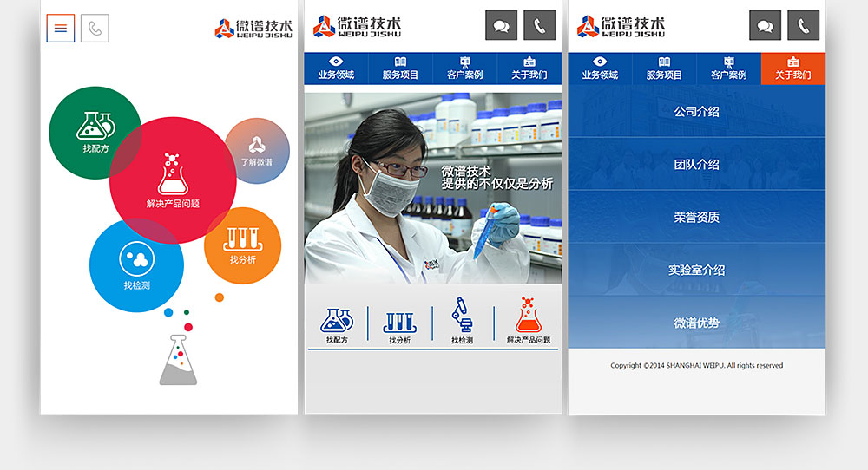The width and height of the screenshot is (868, 470).
Task: Open the 了解微谱 circle
Action: pos(258,149)
